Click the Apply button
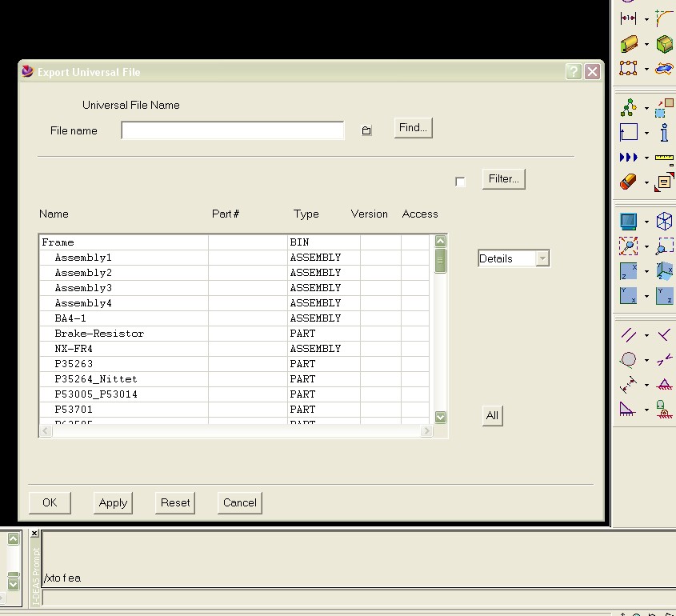 [113, 502]
